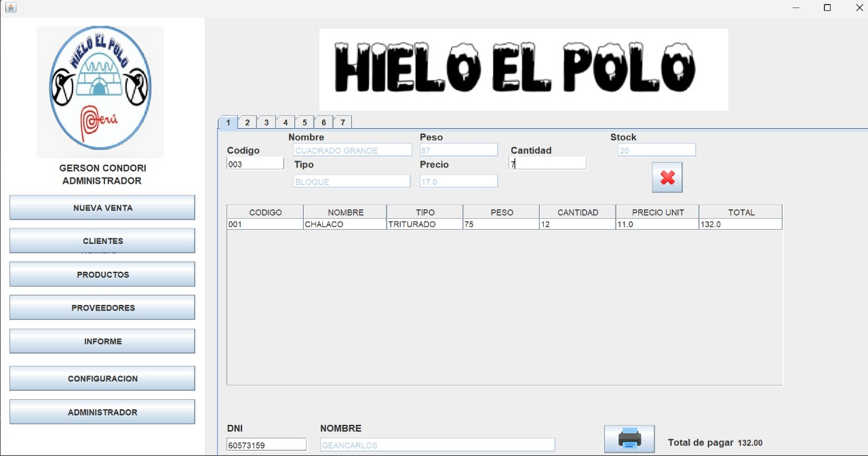The image size is (868, 456).
Task: Click the PRECIO UNIT column header
Action: point(658,212)
